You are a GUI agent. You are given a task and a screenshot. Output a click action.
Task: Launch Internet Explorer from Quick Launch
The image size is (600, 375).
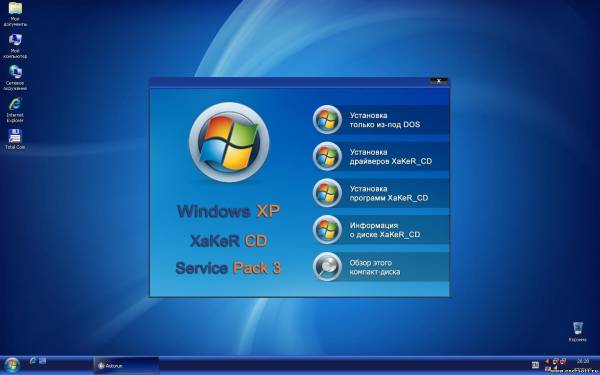33,360
